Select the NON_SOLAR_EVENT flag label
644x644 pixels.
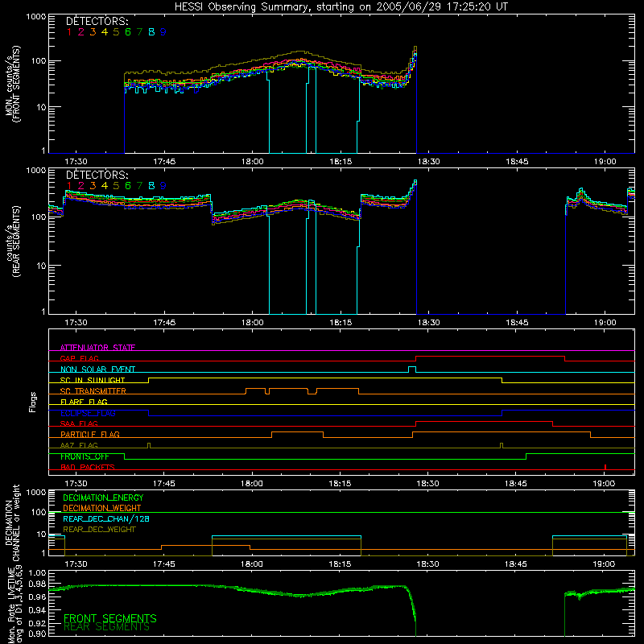tap(97, 369)
